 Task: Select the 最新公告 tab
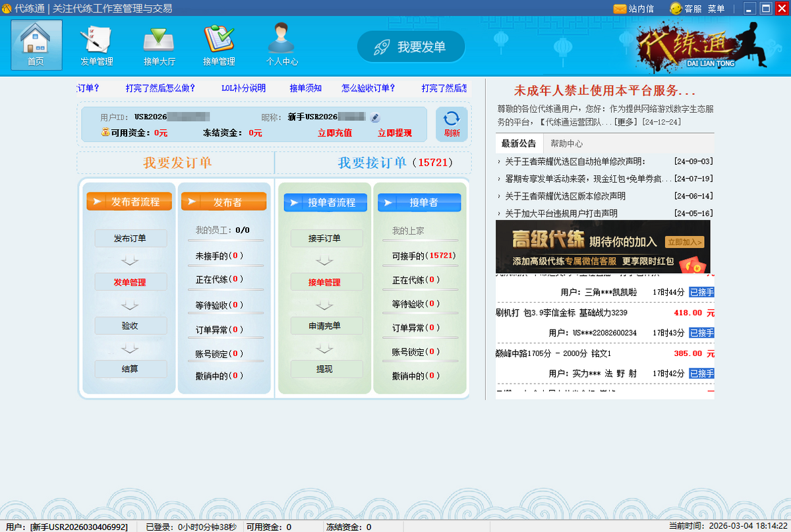click(519, 143)
